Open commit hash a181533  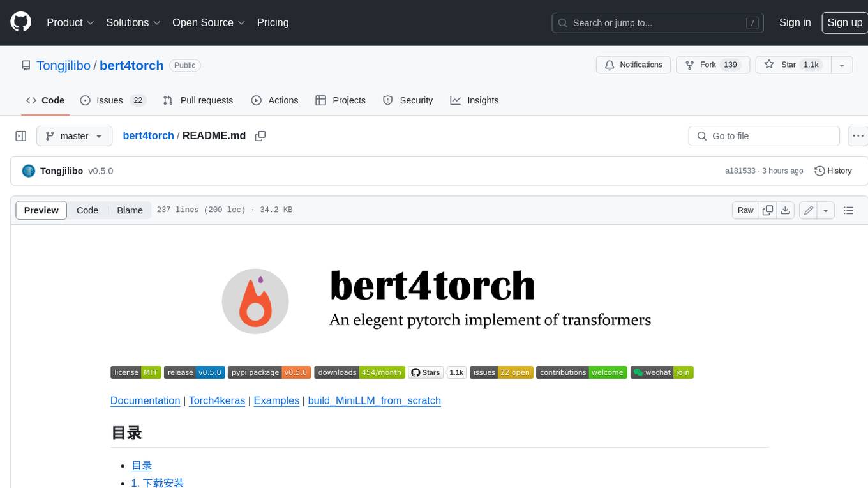[740, 171]
